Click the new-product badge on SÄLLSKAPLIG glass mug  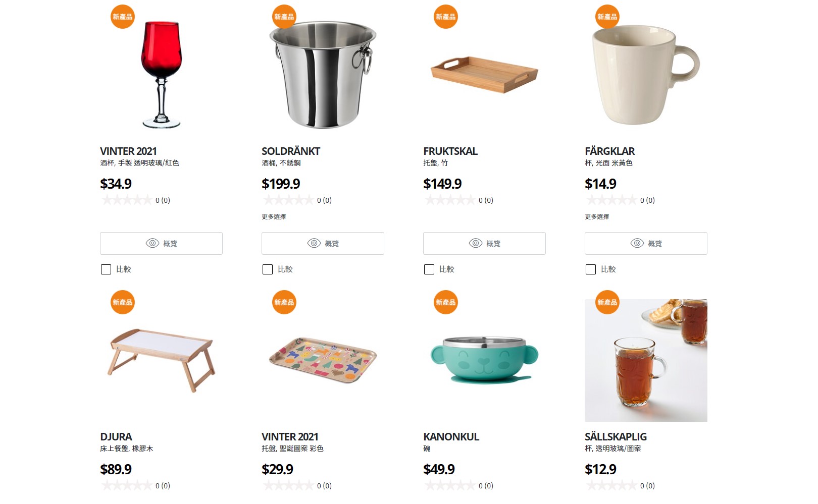(x=607, y=302)
